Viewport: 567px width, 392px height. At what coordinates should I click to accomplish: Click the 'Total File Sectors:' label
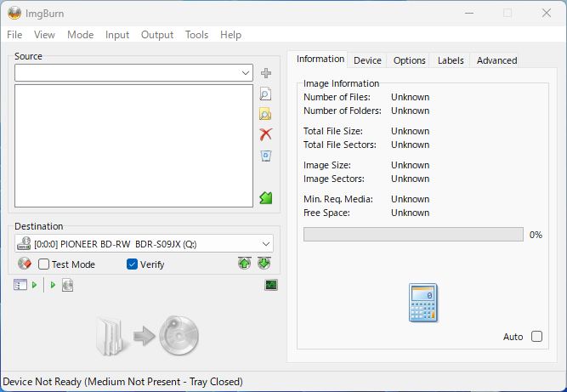(x=339, y=145)
